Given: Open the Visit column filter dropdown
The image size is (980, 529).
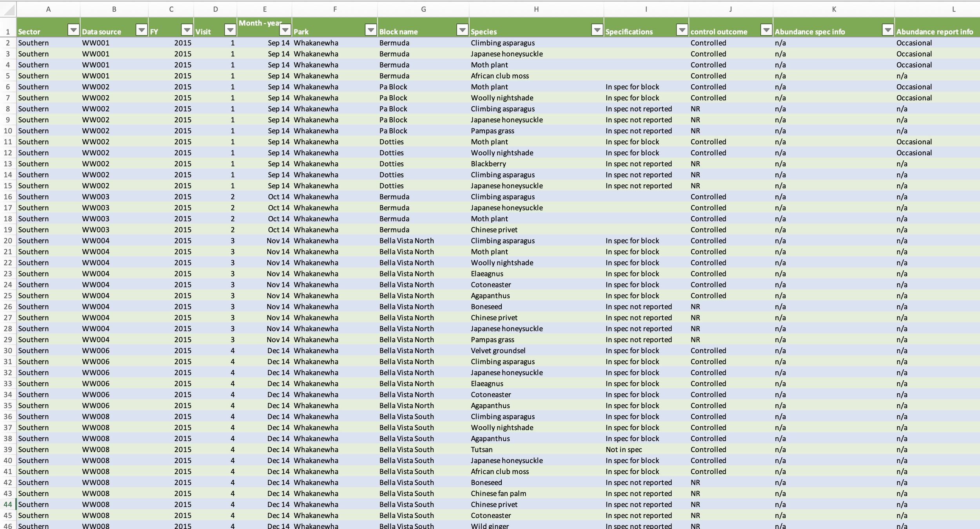Looking at the screenshot, I should [230, 30].
